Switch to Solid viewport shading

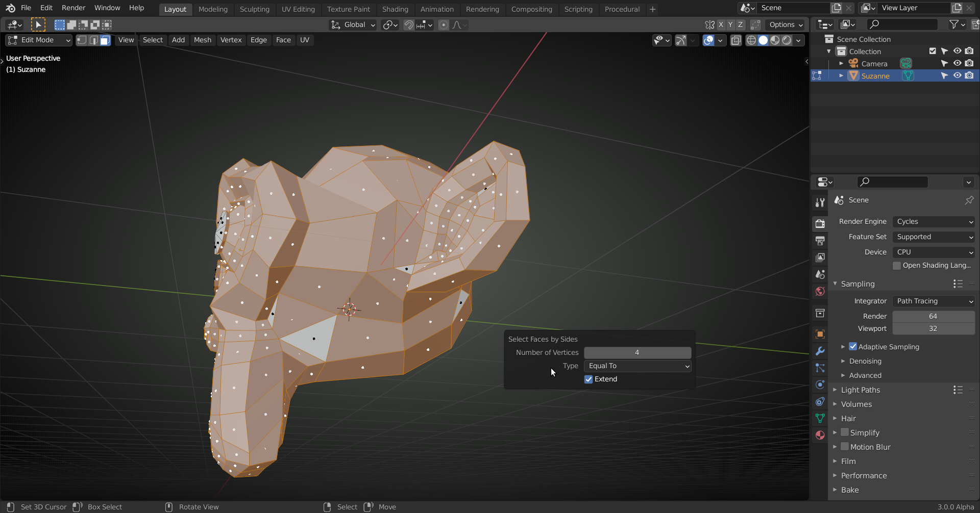(x=763, y=40)
